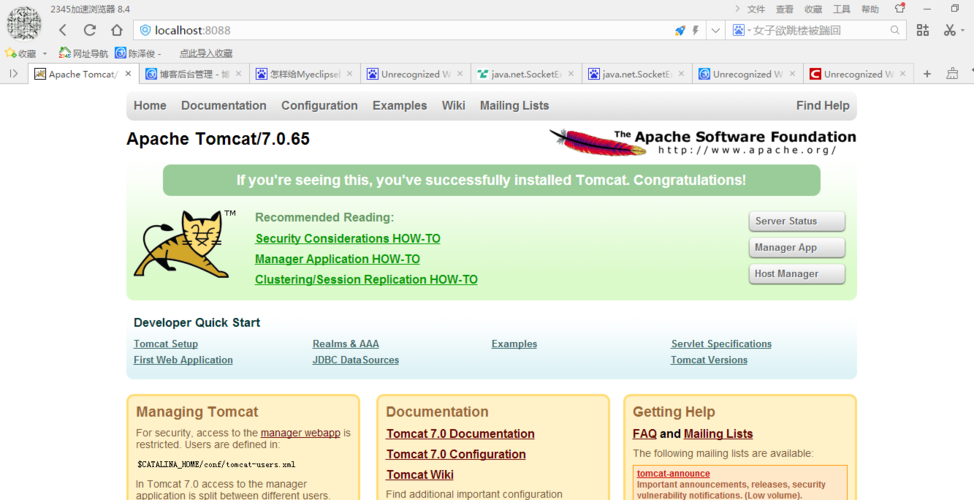Screen dimensions: 974x500
Task: Go back with the browser back arrow
Action: click(63, 30)
